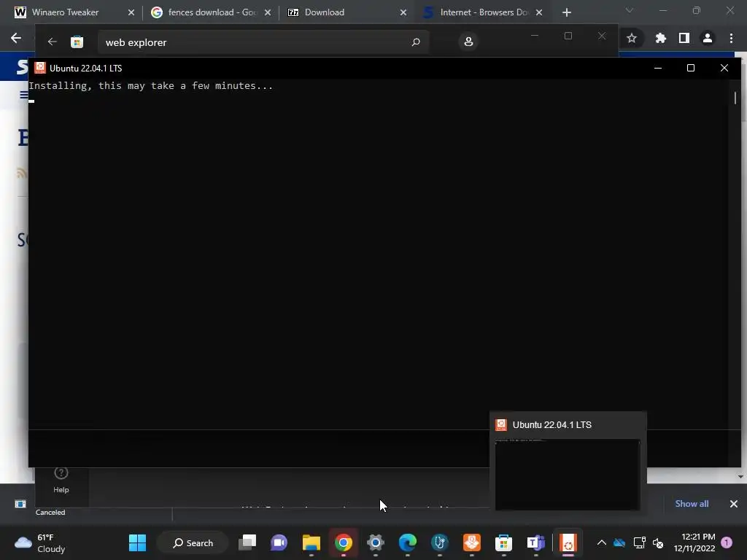Click the Ubuntu terminal scrollbar thumb
Screen dimensions: 747x560
pyautogui.click(x=735, y=98)
